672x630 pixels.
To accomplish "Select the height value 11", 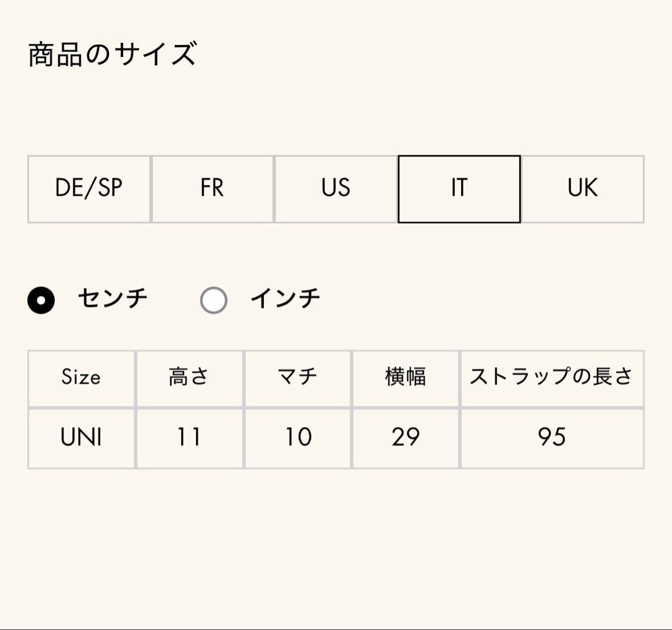I will pos(189,437).
